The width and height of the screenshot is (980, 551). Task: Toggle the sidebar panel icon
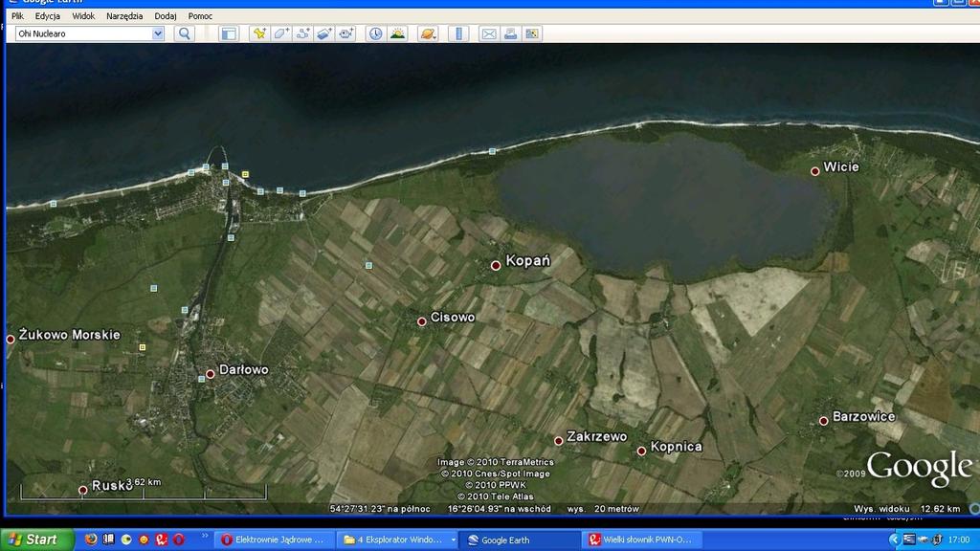[x=229, y=33]
